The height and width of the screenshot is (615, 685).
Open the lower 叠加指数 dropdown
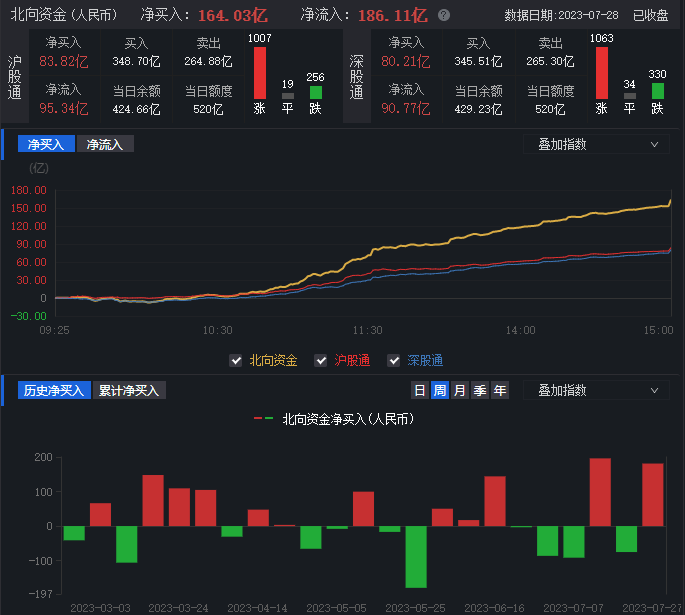coord(596,390)
